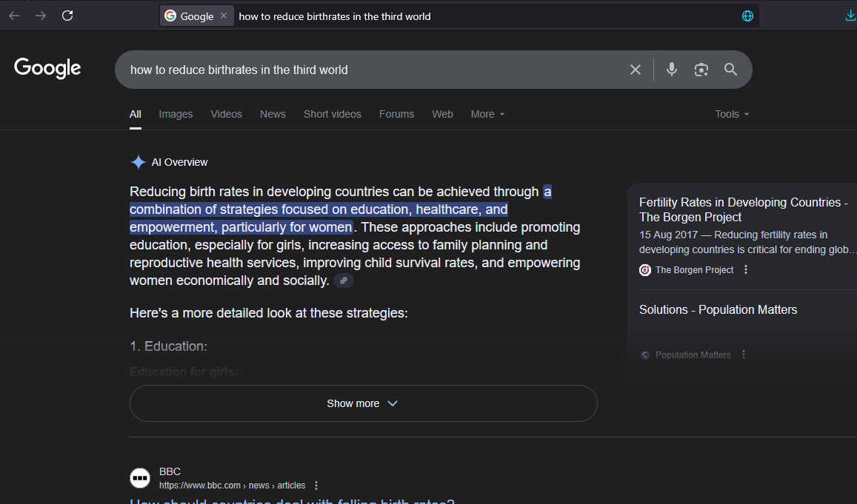857x504 pixels.
Task: Open more options for BBC result
Action: tap(316, 485)
